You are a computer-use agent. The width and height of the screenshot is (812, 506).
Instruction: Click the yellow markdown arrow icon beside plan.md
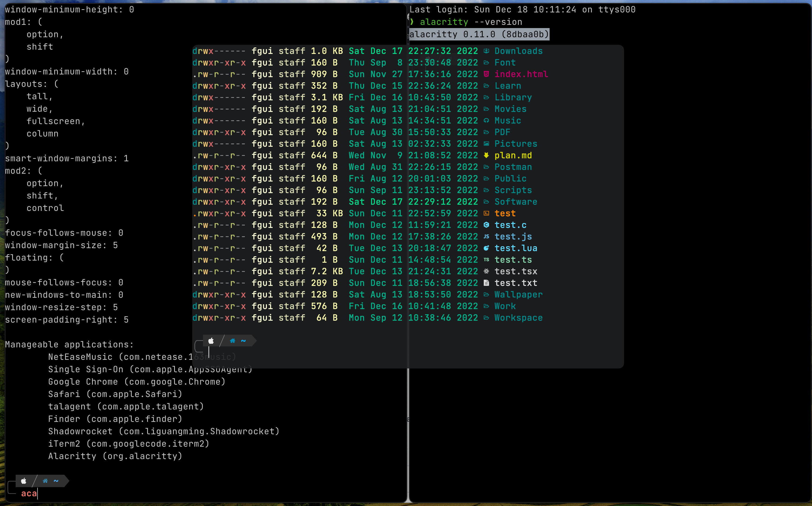tap(486, 155)
